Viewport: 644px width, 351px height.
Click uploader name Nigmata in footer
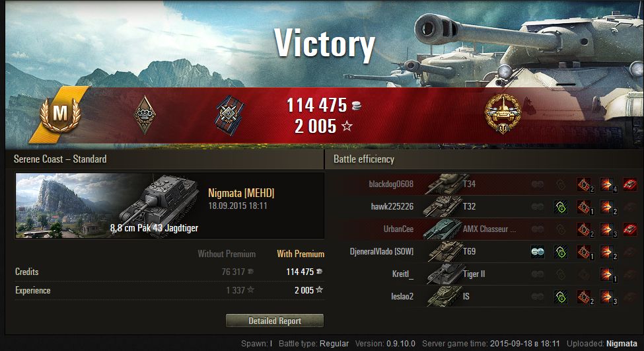(622, 344)
